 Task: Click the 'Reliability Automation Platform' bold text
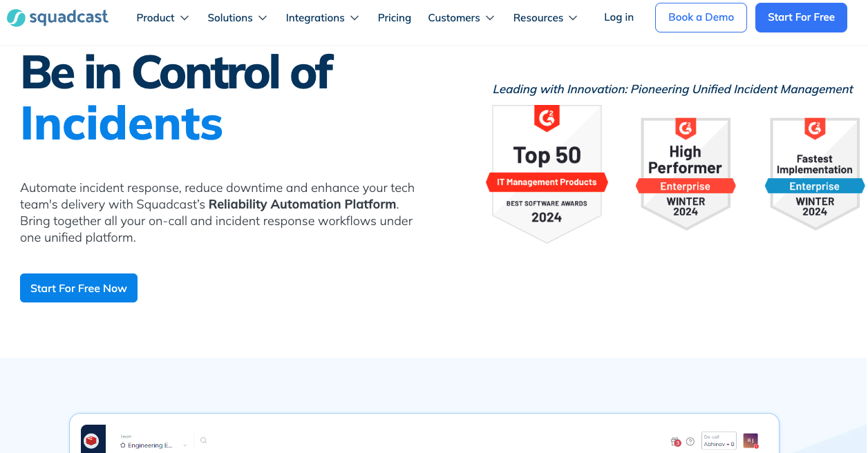tap(303, 204)
